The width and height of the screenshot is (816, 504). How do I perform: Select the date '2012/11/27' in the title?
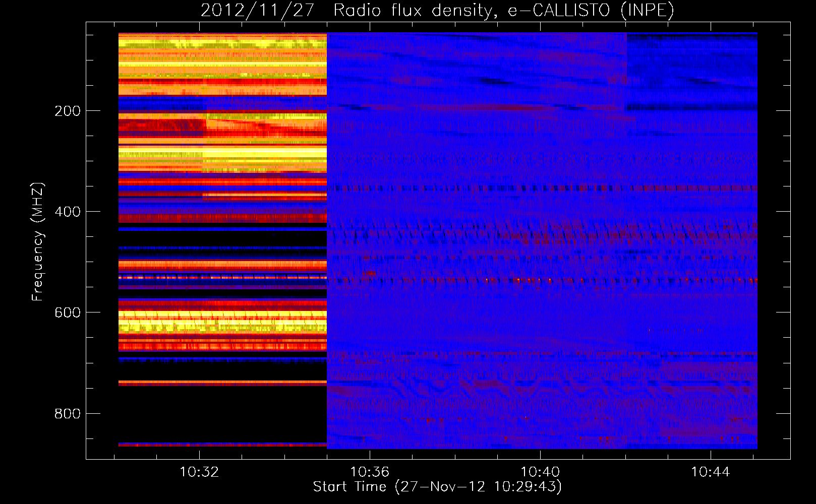click(258, 11)
